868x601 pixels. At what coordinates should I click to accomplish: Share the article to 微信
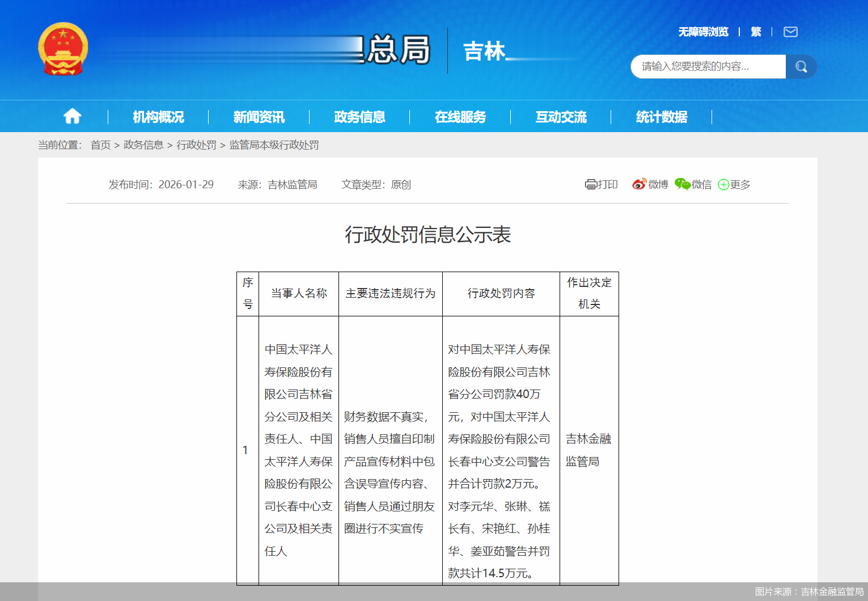click(x=693, y=184)
